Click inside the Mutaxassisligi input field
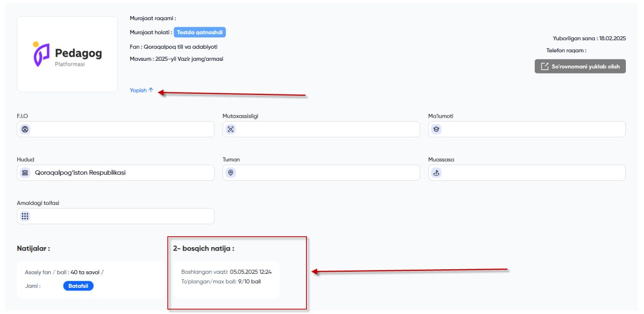The image size is (644, 314). coord(321,129)
